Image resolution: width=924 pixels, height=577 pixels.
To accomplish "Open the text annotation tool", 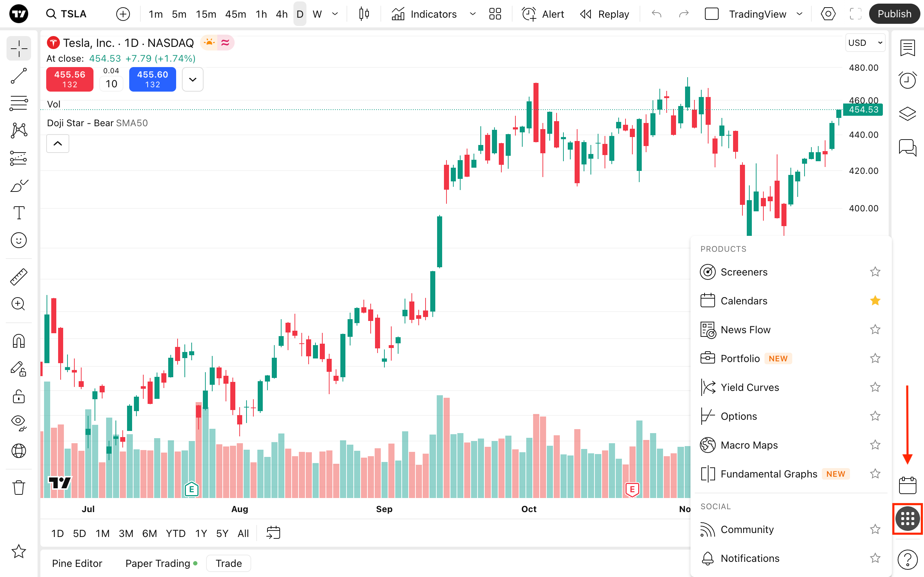I will click(x=18, y=212).
